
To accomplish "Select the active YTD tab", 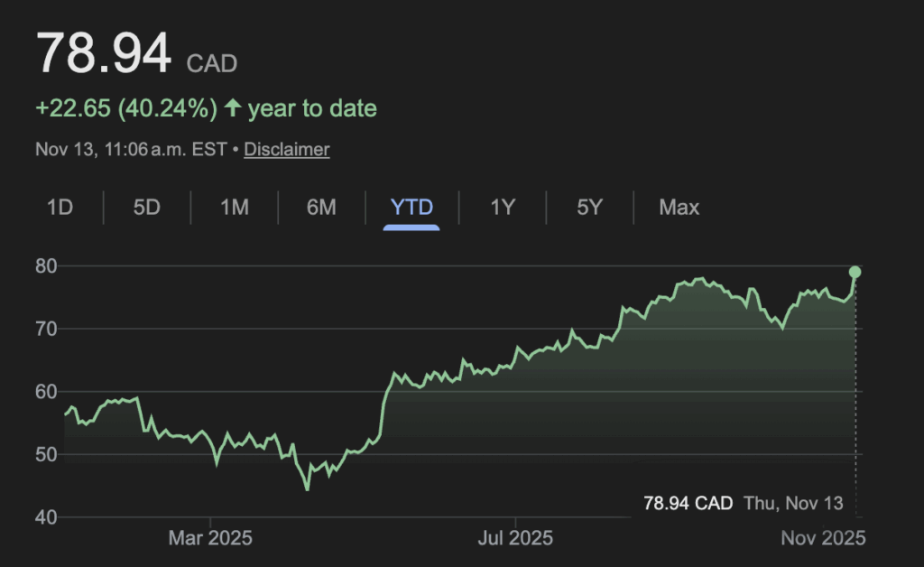I will [411, 208].
